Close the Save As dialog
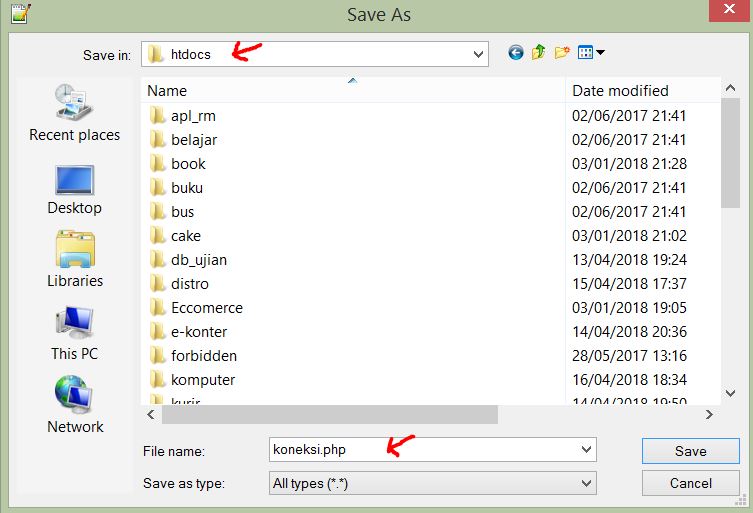The image size is (753, 513). [x=729, y=10]
